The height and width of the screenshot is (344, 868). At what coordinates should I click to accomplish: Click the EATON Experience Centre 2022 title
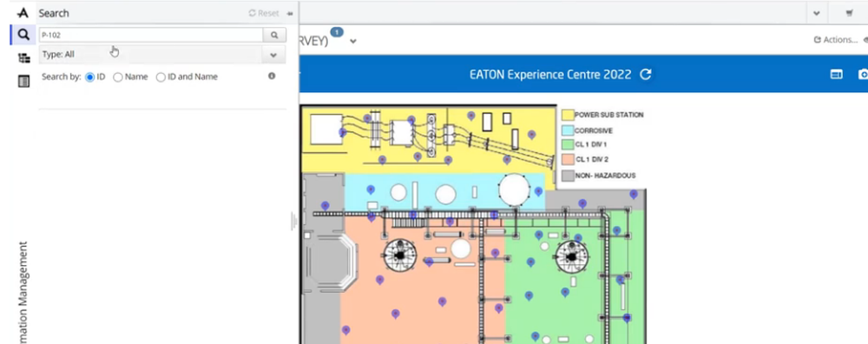pos(550,74)
